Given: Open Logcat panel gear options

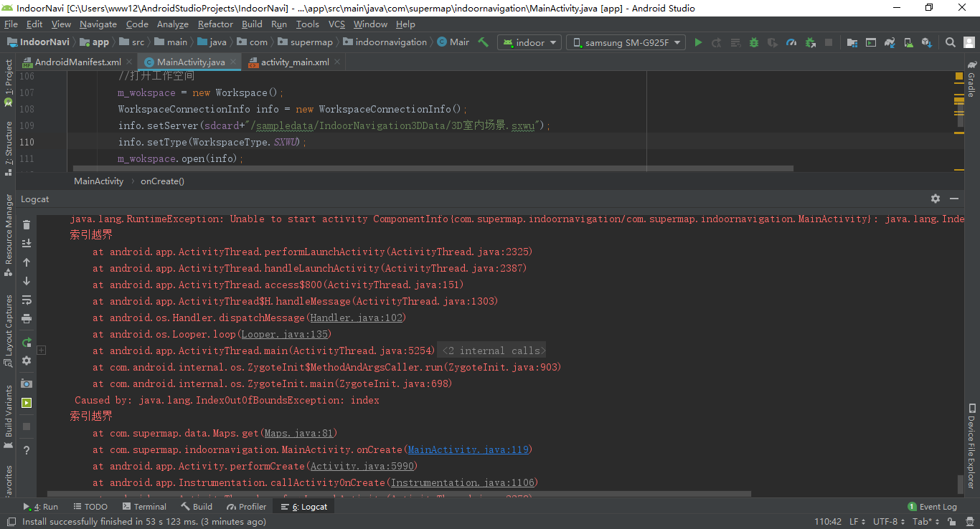Looking at the screenshot, I should click(x=936, y=199).
